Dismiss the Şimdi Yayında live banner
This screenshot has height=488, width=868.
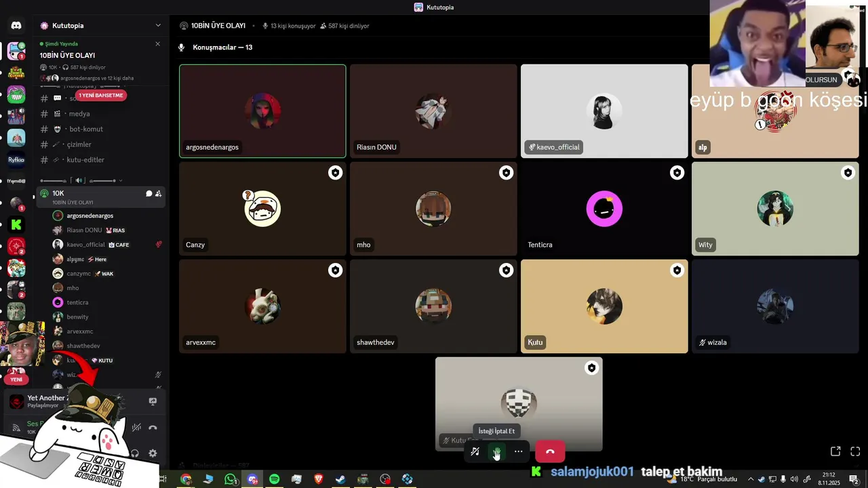158,44
